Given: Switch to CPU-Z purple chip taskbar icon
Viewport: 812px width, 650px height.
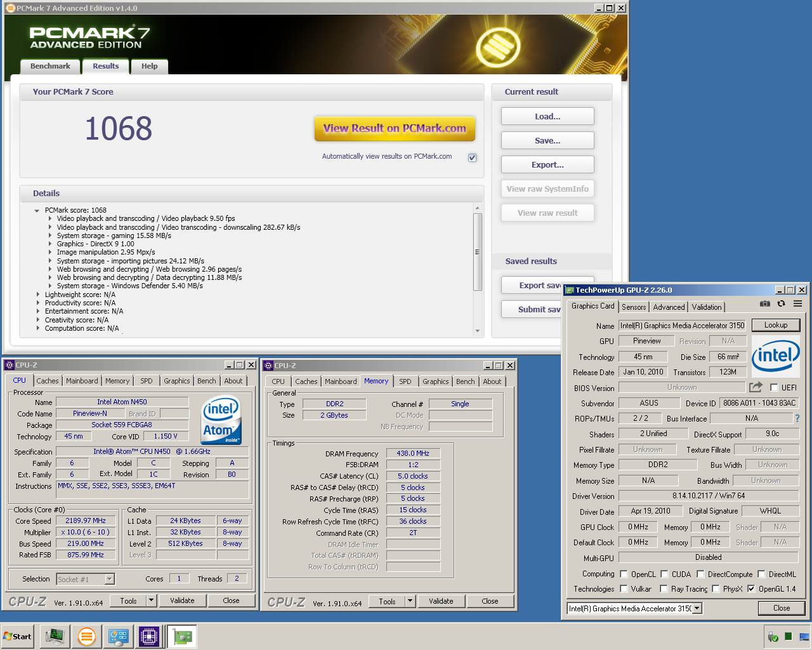Looking at the screenshot, I should [x=149, y=636].
